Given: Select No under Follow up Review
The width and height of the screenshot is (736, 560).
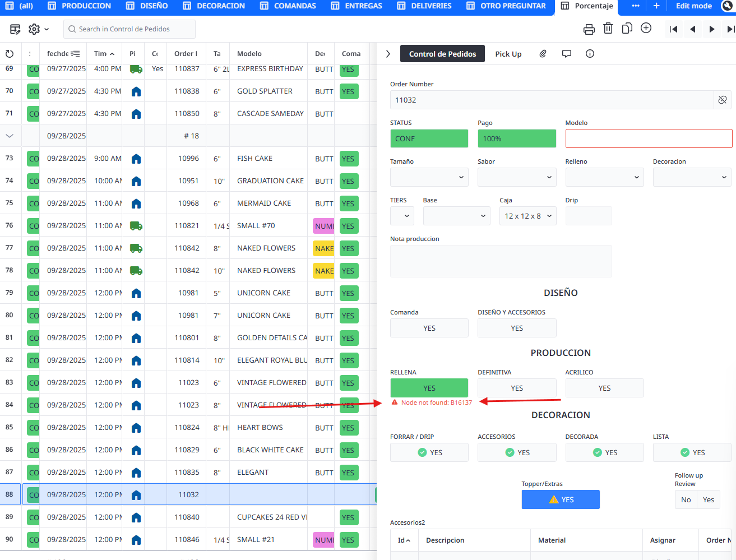Looking at the screenshot, I should [x=686, y=499].
